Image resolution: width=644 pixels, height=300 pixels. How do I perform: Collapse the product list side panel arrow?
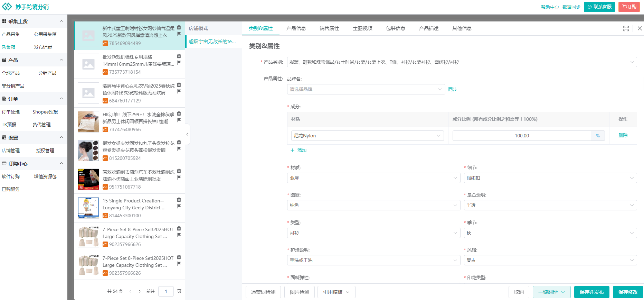tap(187, 134)
